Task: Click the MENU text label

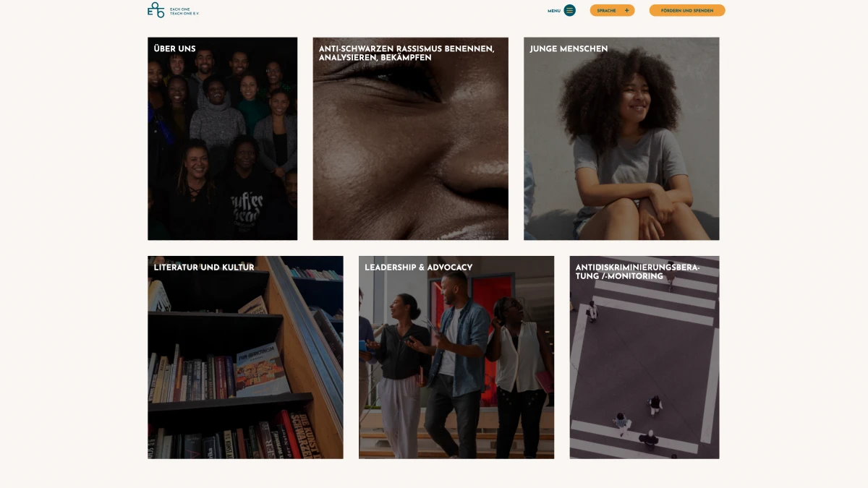Action: (x=554, y=11)
